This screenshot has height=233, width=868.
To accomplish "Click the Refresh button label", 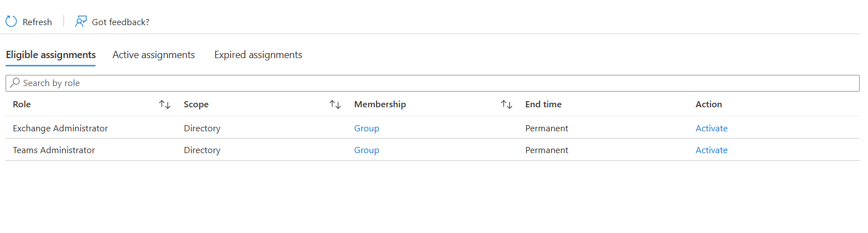I will [x=37, y=22].
